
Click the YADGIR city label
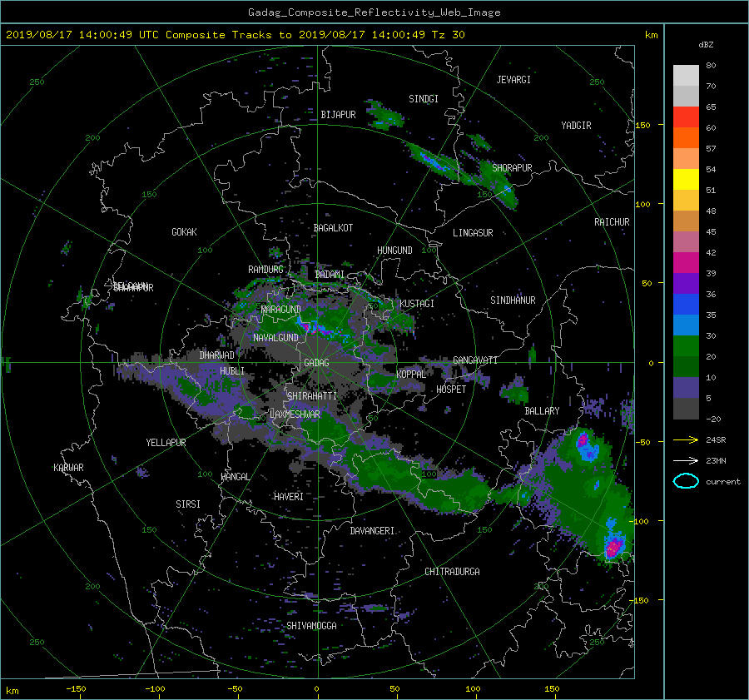coord(576,126)
